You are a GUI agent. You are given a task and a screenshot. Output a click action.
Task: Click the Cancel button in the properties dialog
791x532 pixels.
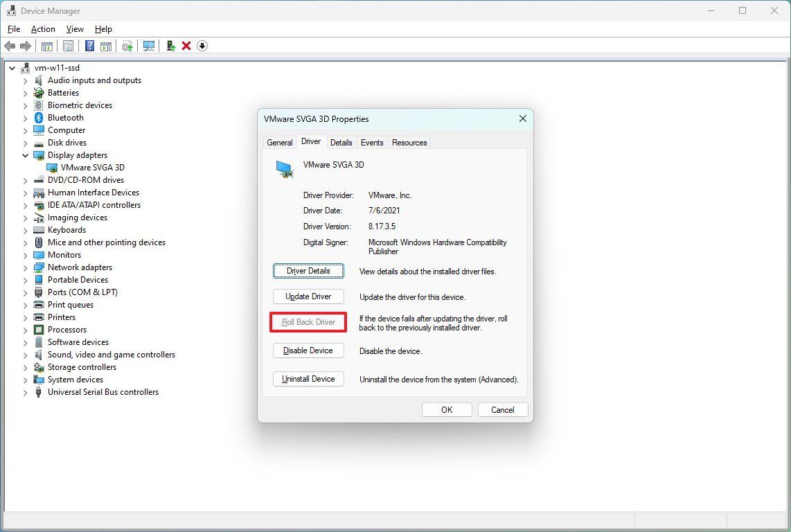click(503, 409)
